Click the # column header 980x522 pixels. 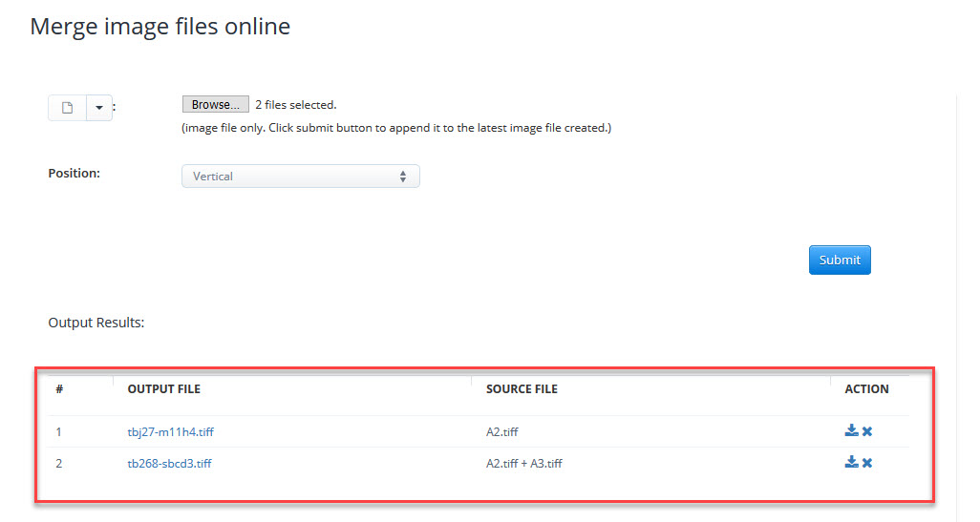(x=59, y=389)
